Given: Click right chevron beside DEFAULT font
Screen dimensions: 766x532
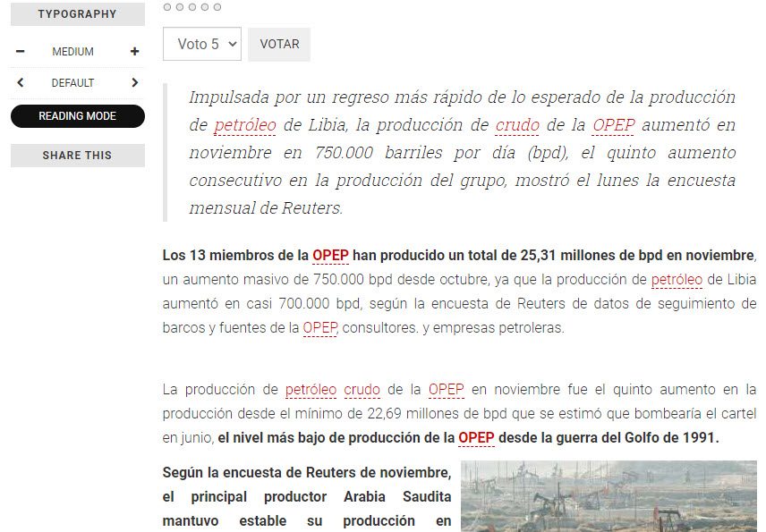Looking at the screenshot, I should pos(134,83).
